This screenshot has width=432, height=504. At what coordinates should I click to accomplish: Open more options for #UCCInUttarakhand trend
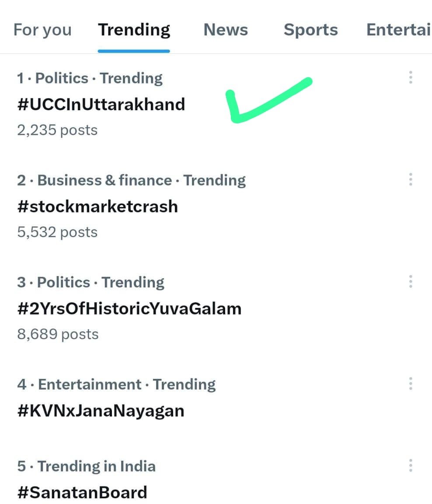(x=411, y=77)
